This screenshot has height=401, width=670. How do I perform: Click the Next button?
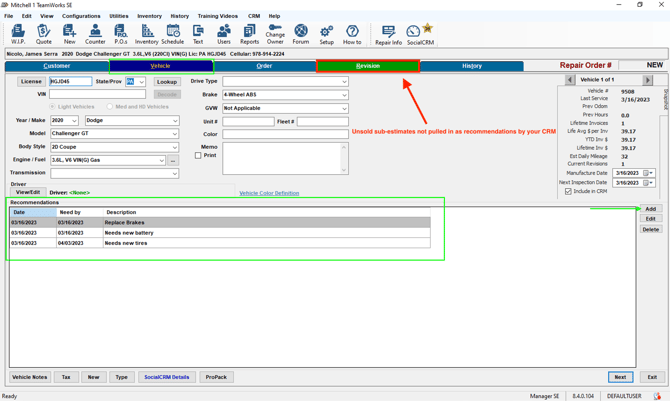[620, 377]
